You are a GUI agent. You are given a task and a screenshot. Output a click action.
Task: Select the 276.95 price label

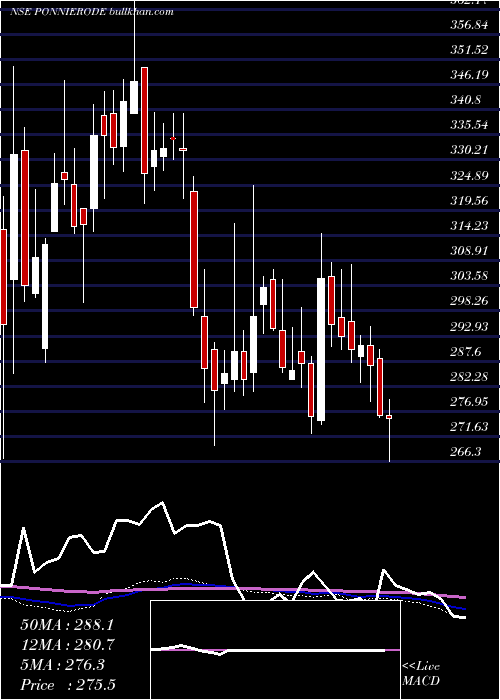(x=468, y=403)
